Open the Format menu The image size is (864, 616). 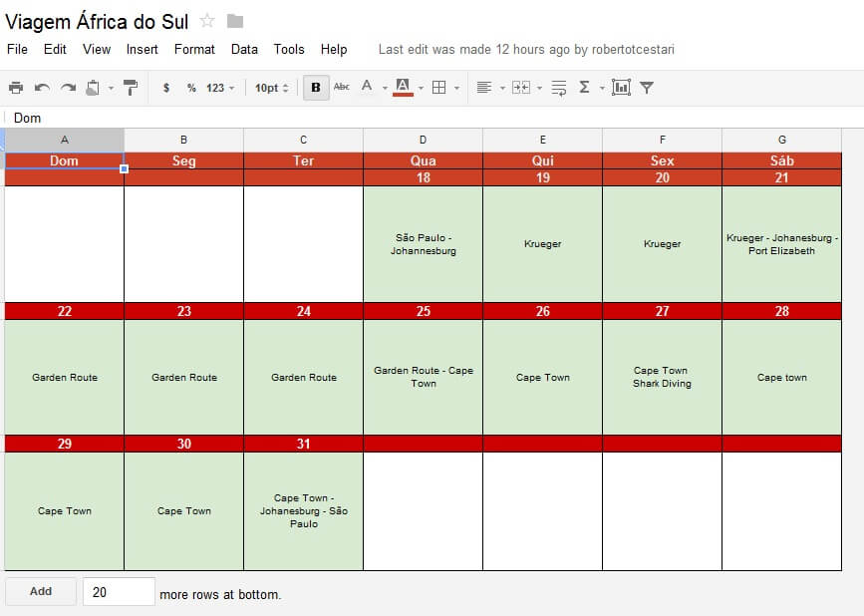click(x=194, y=50)
